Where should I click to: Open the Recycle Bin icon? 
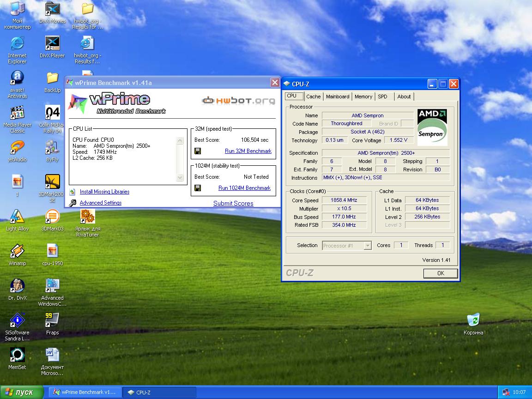(473, 324)
